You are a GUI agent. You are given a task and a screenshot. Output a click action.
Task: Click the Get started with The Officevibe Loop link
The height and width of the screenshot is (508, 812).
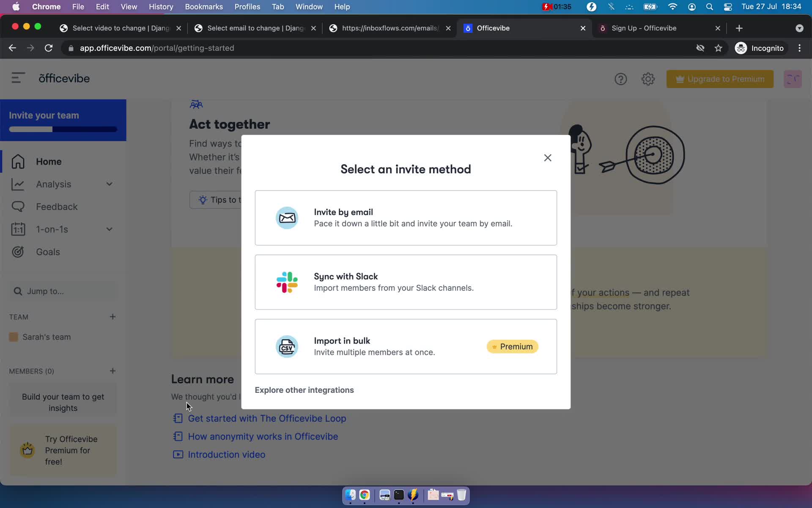click(x=266, y=418)
